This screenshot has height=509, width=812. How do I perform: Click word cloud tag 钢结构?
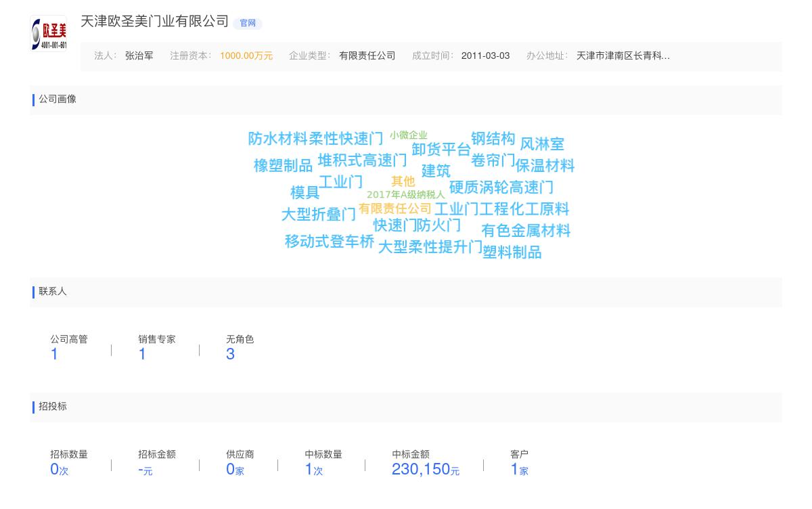tap(493, 139)
